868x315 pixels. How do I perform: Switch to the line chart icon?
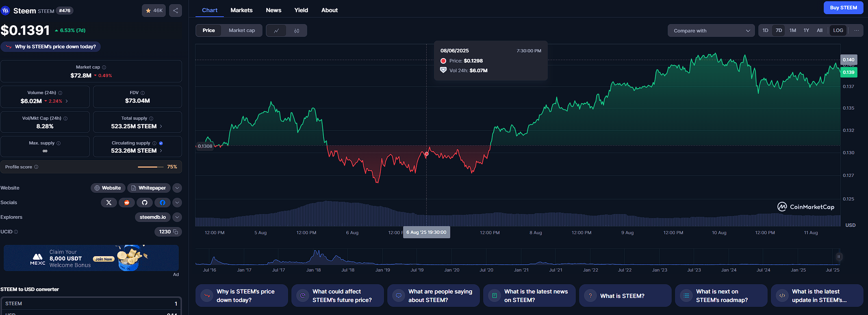[x=276, y=30]
